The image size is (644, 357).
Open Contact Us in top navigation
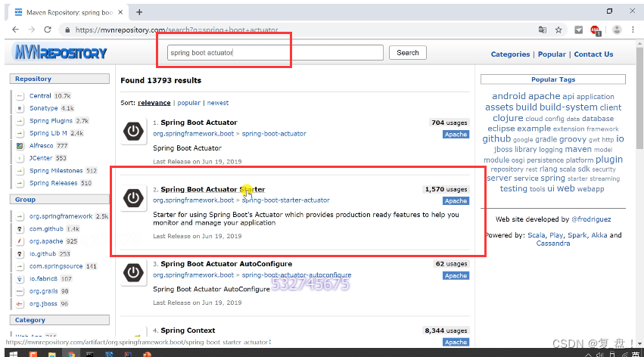click(x=593, y=54)
